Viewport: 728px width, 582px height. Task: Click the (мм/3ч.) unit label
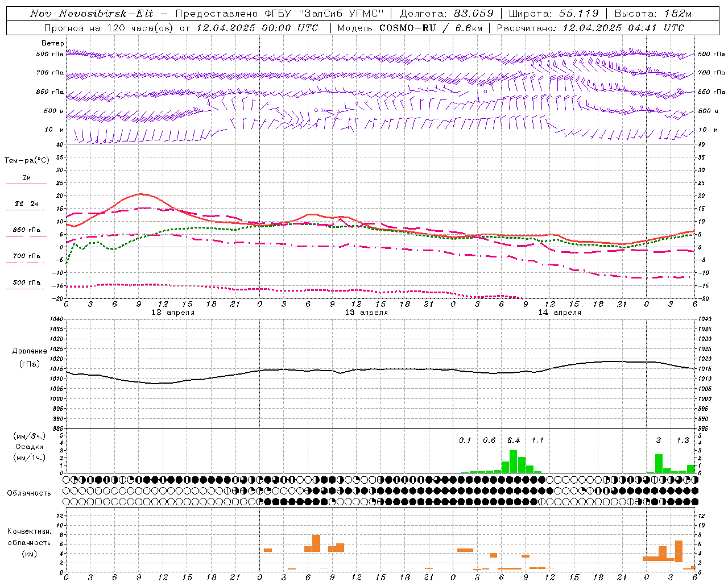30,436
